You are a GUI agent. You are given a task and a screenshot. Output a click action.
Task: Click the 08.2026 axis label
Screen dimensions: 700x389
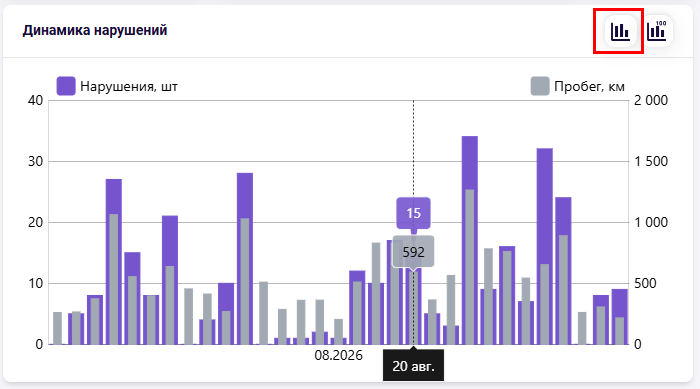tap(338, 356)
